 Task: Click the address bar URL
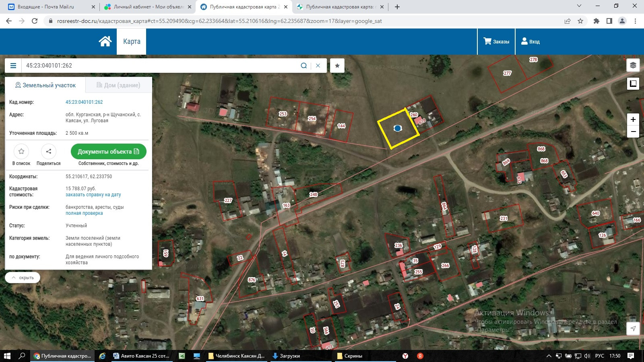click(219, 21)
